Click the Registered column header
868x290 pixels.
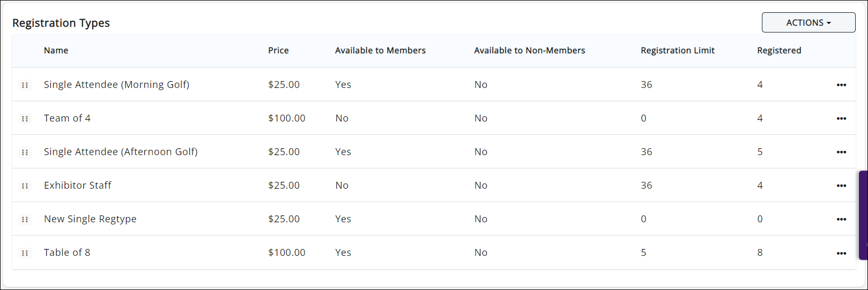tap(779, 51)
